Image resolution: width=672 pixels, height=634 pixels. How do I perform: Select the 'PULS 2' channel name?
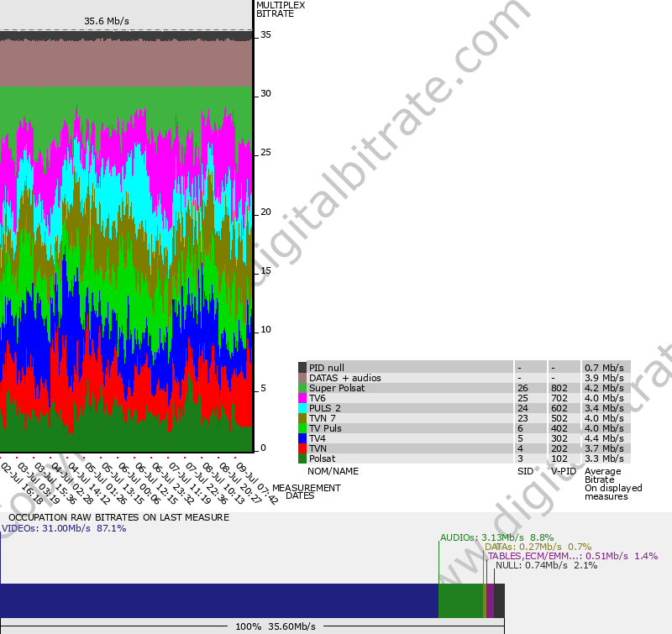(325, 408)
